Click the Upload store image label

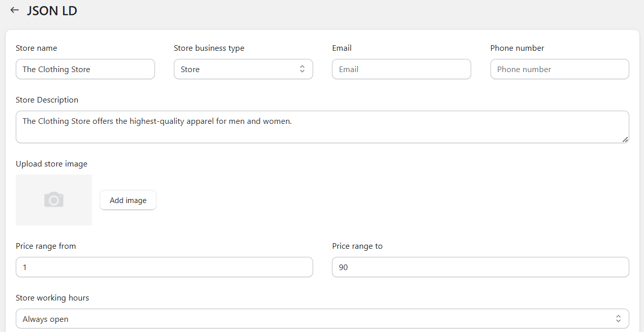pos(51,164)
